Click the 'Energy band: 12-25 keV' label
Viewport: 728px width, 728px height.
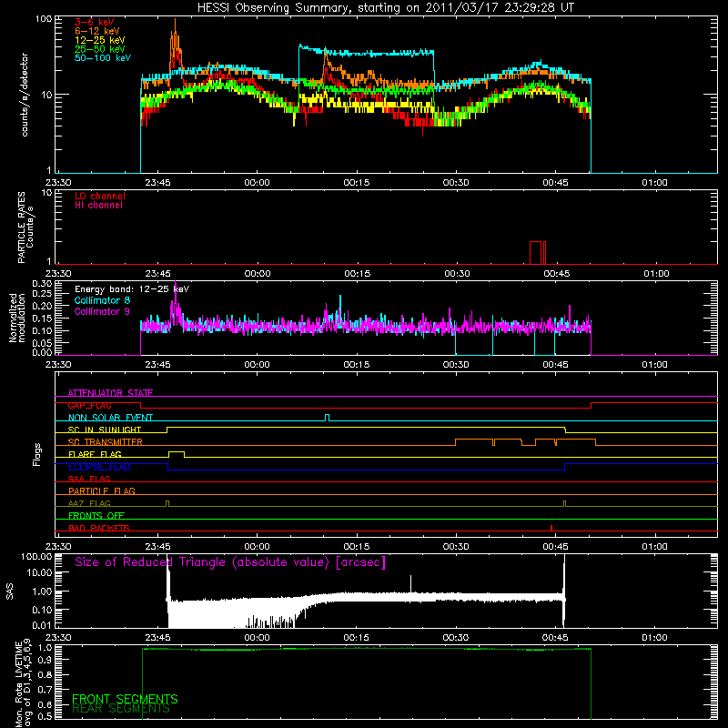(x=132, y=289)
